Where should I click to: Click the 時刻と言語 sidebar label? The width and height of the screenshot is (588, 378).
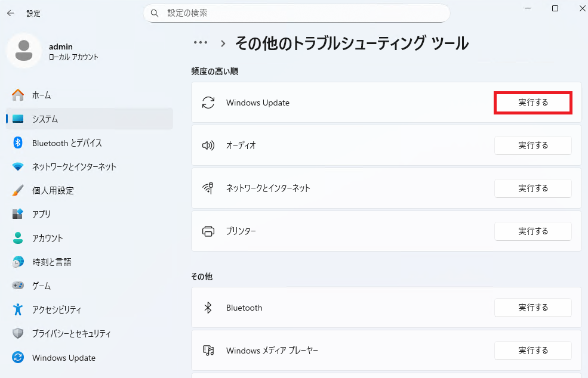(x=52, y=262)
